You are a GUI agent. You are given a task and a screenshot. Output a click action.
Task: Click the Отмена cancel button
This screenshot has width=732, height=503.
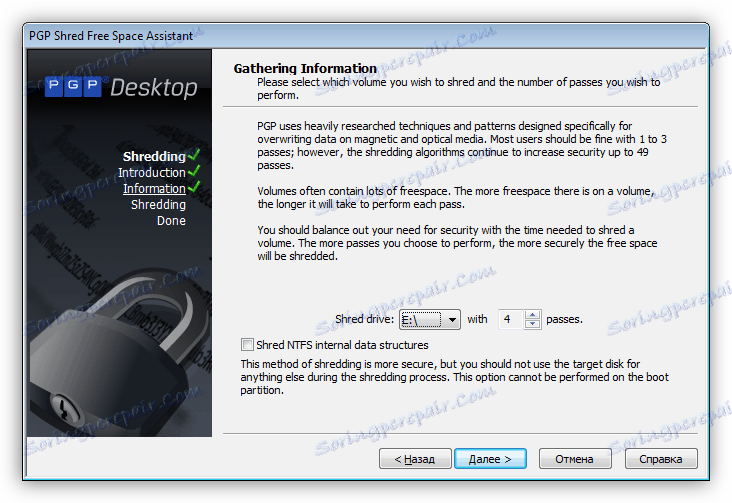click(575, 459)
